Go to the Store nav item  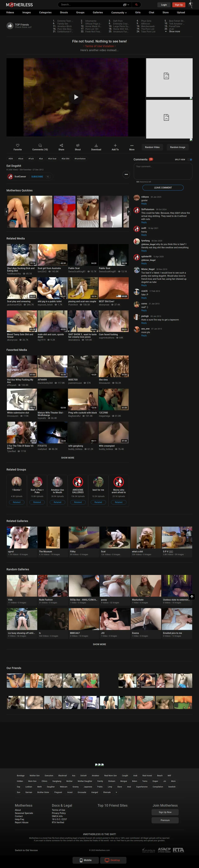coord(166,12)
